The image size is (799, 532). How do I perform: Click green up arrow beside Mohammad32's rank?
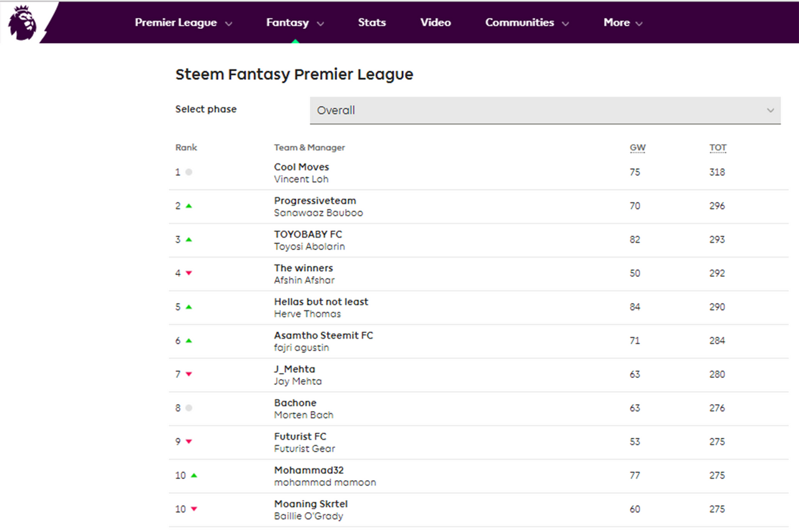click(194, 475)
